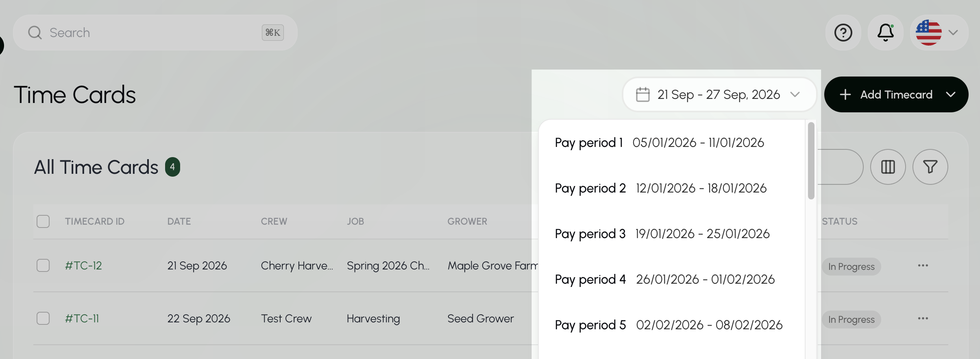This screenshot has width=980, height=359.
Task: Expand the Add Timecard dropdown arrow
Action: [x=951, y=94]
